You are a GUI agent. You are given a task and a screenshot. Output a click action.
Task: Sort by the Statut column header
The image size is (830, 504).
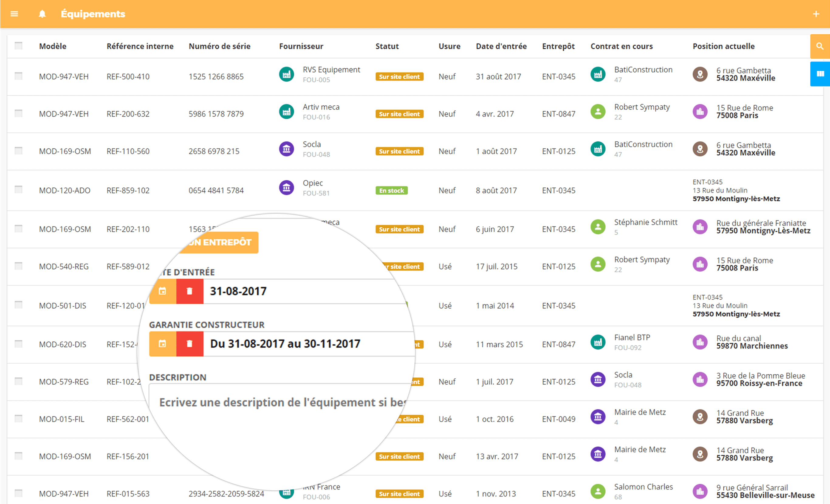[387, 46]
